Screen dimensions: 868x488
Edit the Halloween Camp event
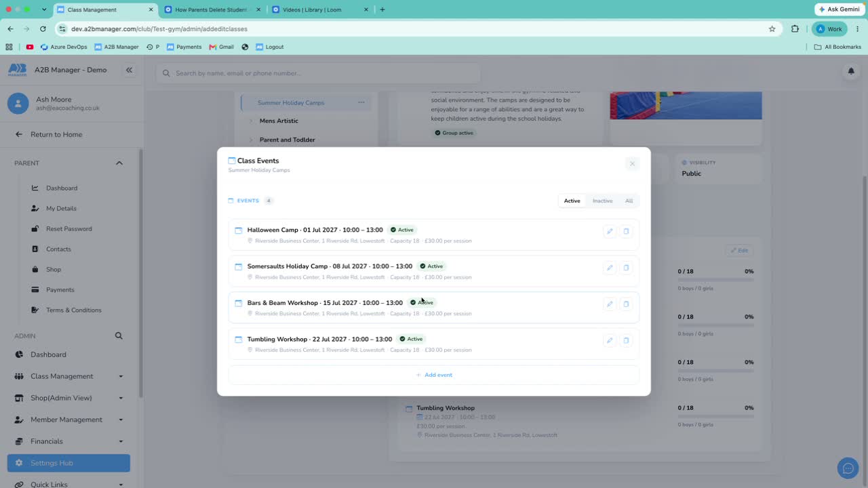click(610, 231)
